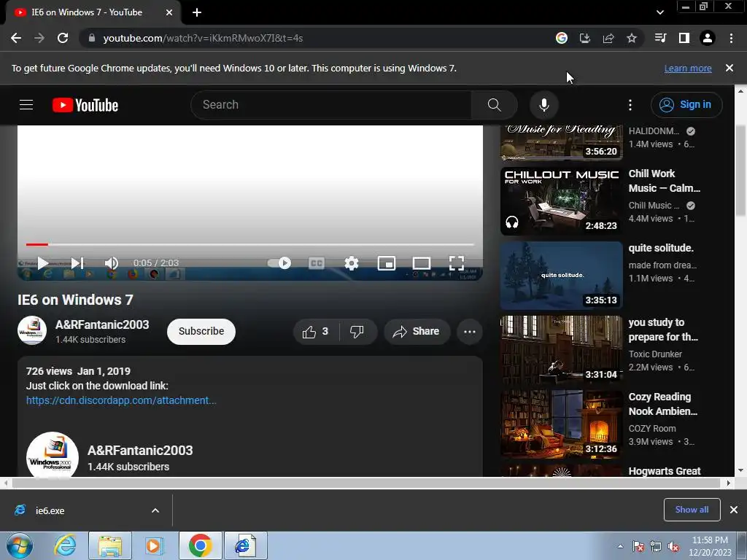This screenshot has width=747, height=560.
Task: Install page as app icon
Action: [585, 38]
